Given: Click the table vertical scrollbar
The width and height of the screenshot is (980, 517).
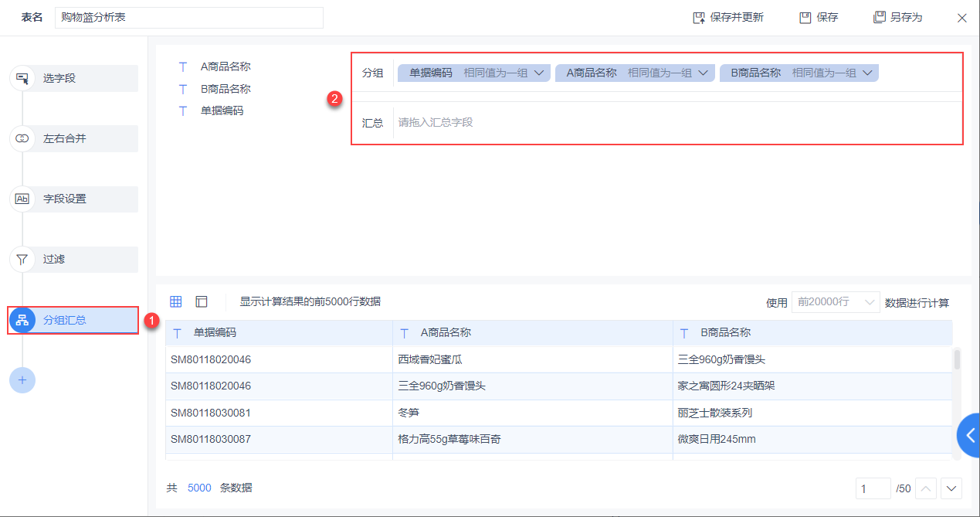Looking at the screenshot, I should [958, 359].
